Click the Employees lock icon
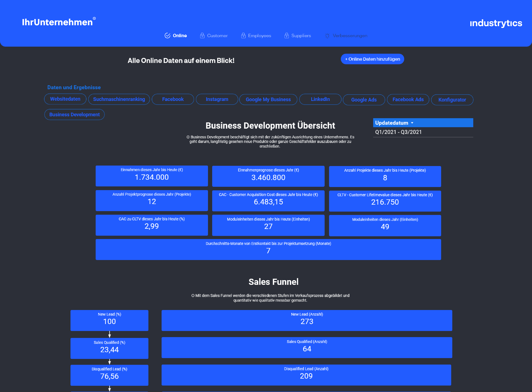Image resolution: width=532 pixels, height=392 pixels. coord(243,36)
